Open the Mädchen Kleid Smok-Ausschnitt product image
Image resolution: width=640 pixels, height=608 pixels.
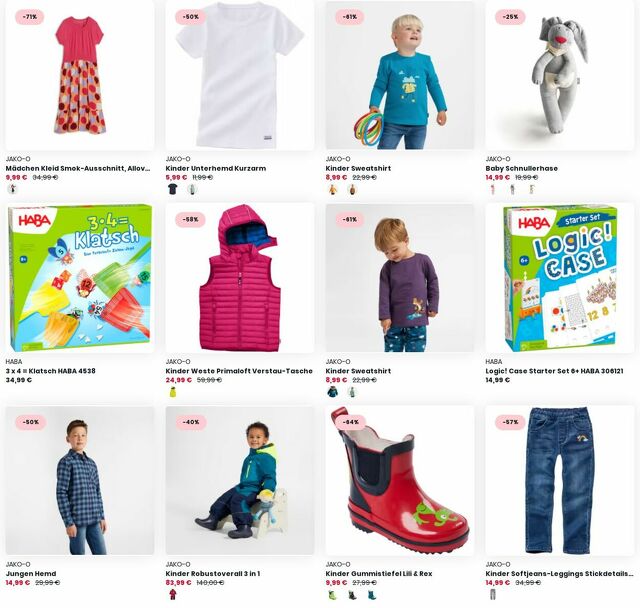click(x=80, y=75)
